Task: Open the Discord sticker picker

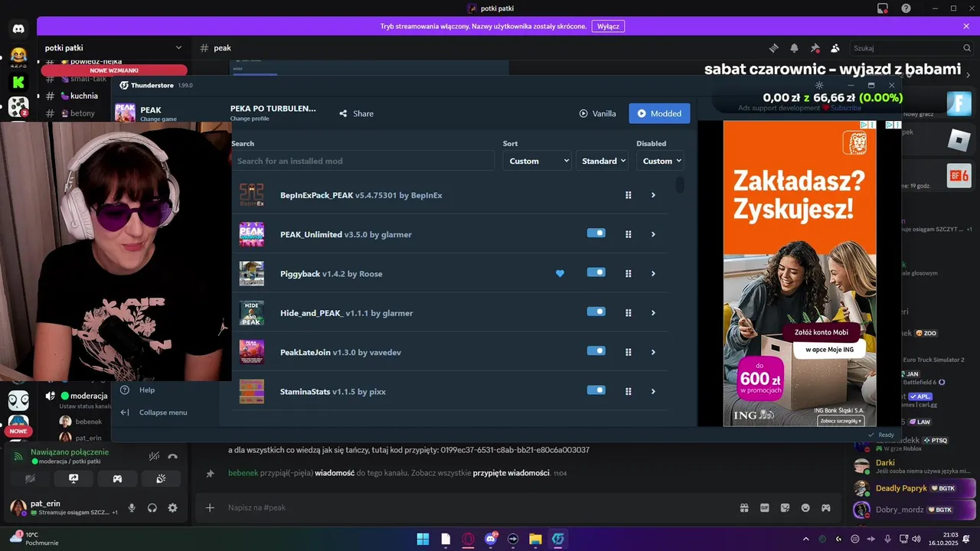Action: pyautogui.click(x=785, y=507)
